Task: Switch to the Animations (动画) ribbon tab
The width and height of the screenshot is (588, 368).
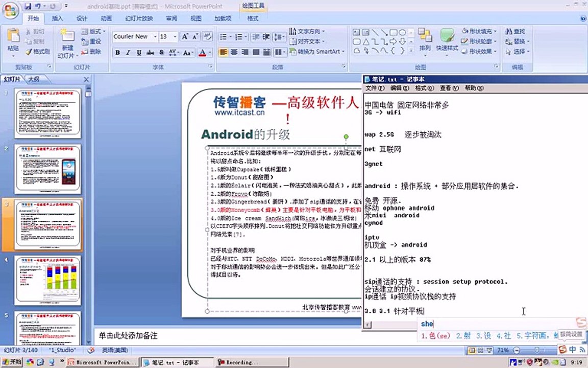Action: pyautogui.click(x=106, y=18)
